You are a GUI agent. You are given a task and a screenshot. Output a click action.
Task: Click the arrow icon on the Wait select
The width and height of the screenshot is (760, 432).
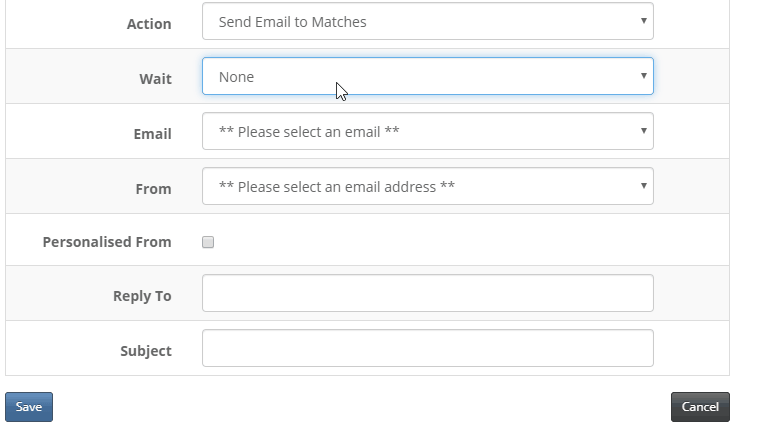click(644, 76)
